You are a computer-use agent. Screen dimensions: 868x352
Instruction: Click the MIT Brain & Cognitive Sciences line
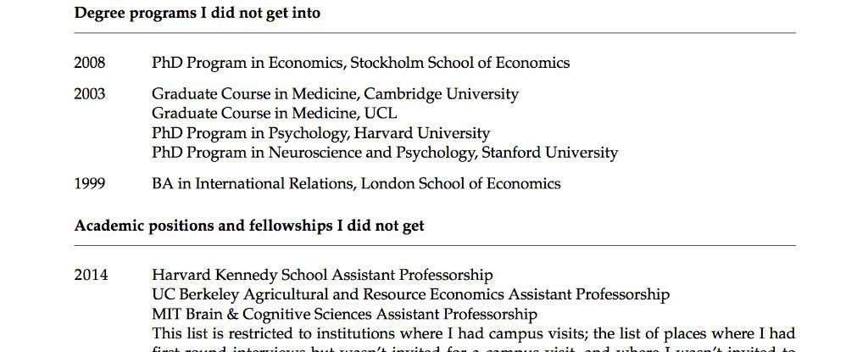click(344, 315)
